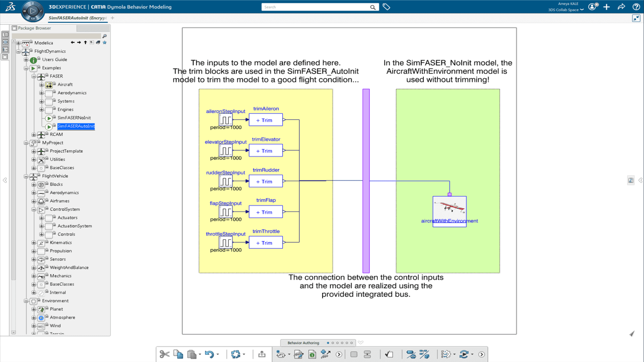Select the second action bar section dot
The width and height of the screenshot is (644, 362).
tap(333, 343)
